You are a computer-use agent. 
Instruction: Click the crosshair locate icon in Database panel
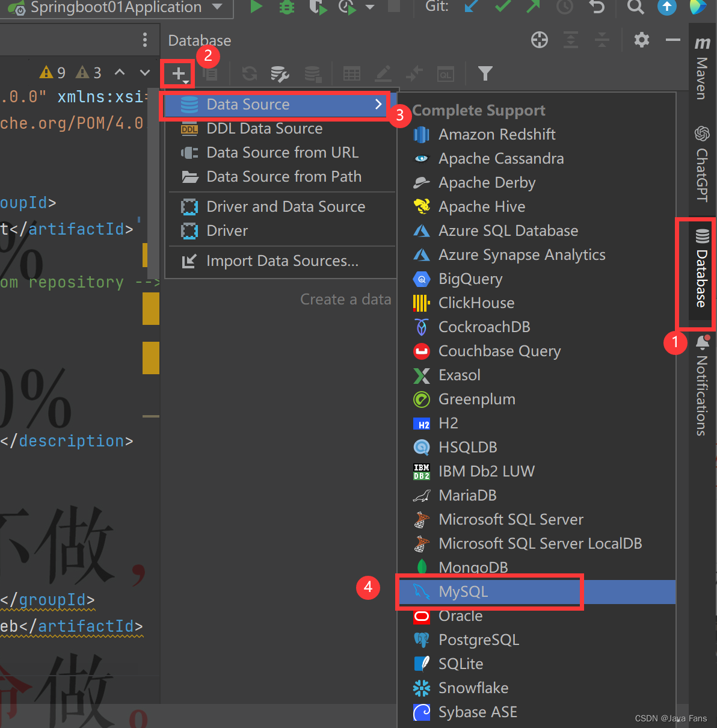tap(540, 40)
